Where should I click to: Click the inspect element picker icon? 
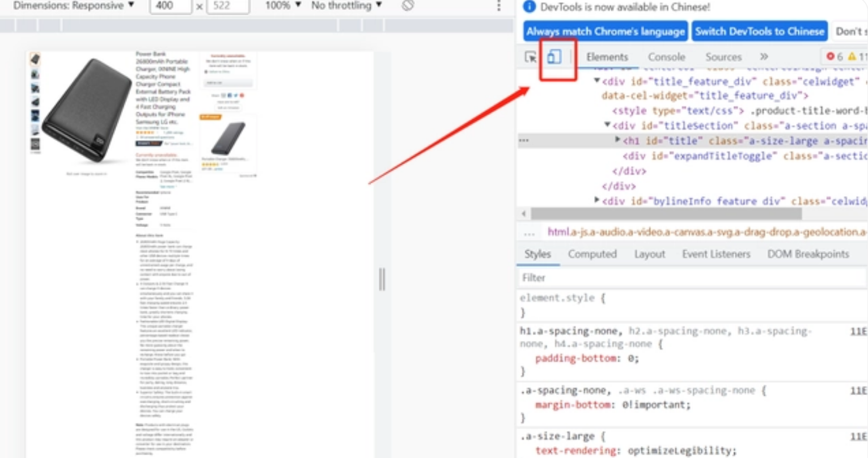pos(531,57)
